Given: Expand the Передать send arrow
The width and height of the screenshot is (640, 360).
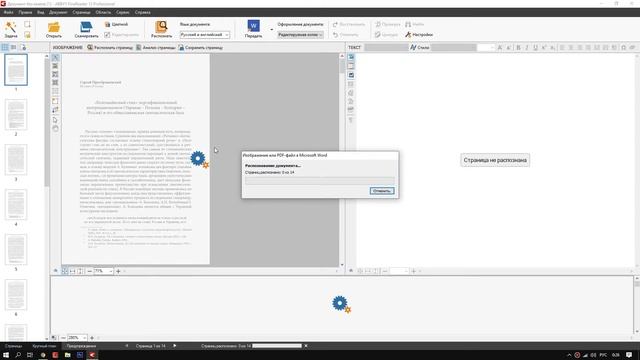Looking at the screenshot, I should point(271,29).
